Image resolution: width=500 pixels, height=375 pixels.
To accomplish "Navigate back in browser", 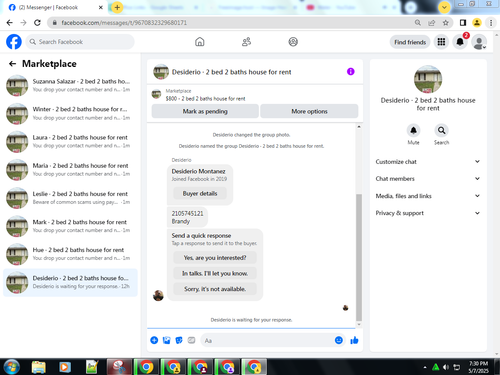I will 10,23.
